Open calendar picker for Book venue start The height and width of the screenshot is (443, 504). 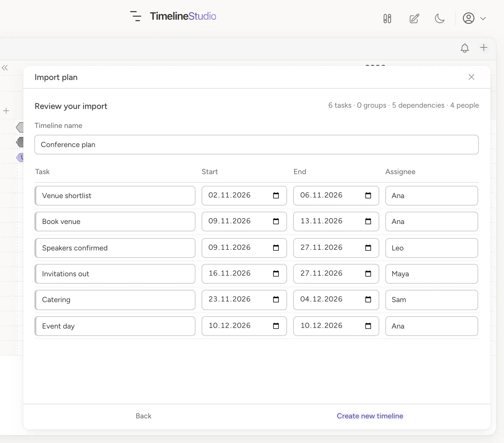[276, 221]
